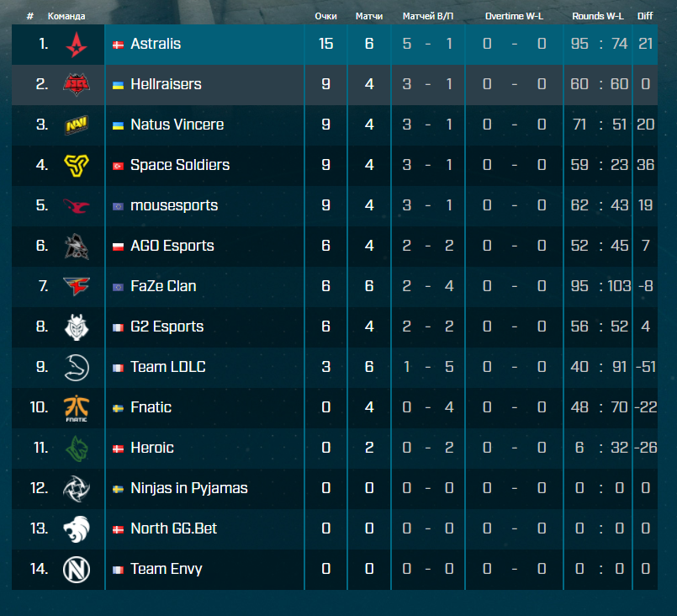Click the mousesports red logo
Image resolution: width=677 pixels, height=616 pixels.
pyautogui.click(x=77, y=205)
